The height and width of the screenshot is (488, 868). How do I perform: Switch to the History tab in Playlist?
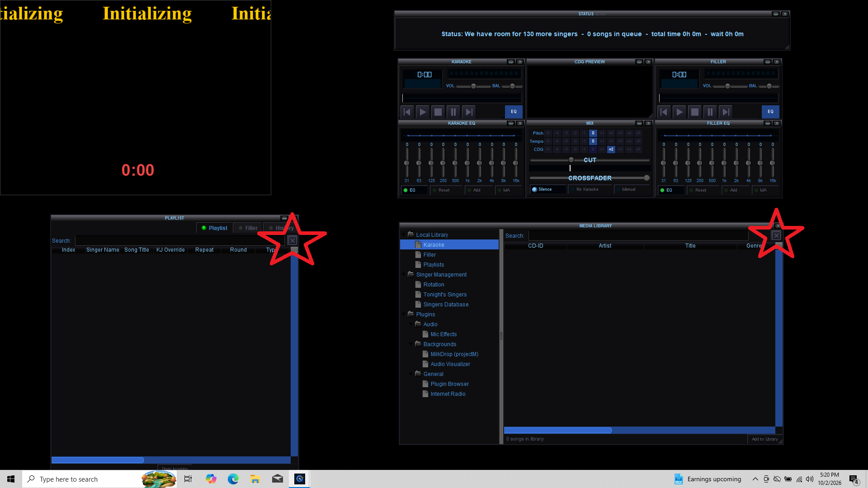click(281, 228)
